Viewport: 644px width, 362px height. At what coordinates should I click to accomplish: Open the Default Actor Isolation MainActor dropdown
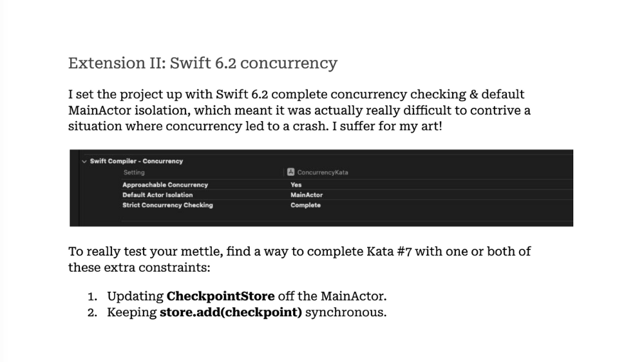[307, 195]
